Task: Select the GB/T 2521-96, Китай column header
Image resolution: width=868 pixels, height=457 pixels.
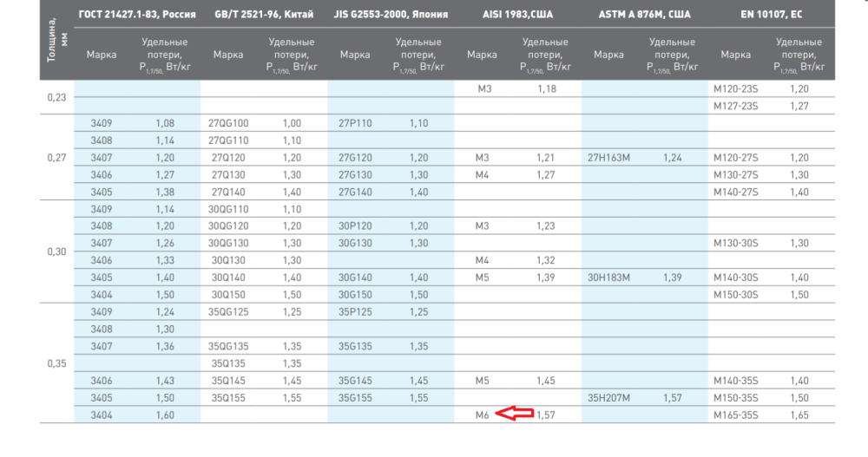Action: pyautogui.click(x=263, y=15)
